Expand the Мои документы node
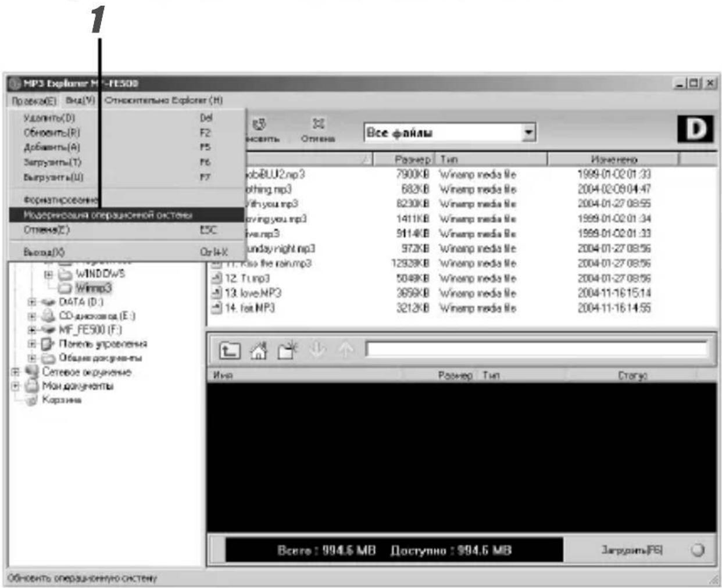 (16, 386)
